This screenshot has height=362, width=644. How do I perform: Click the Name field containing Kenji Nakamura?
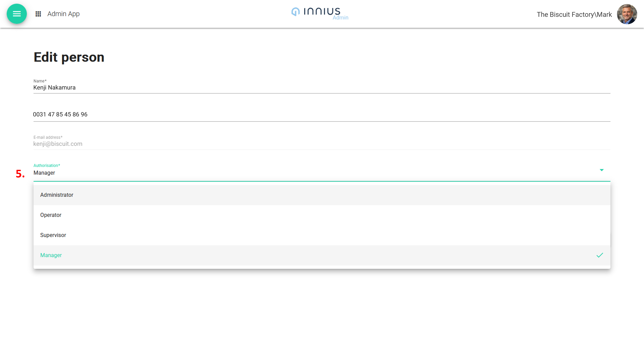pos(300,87)
